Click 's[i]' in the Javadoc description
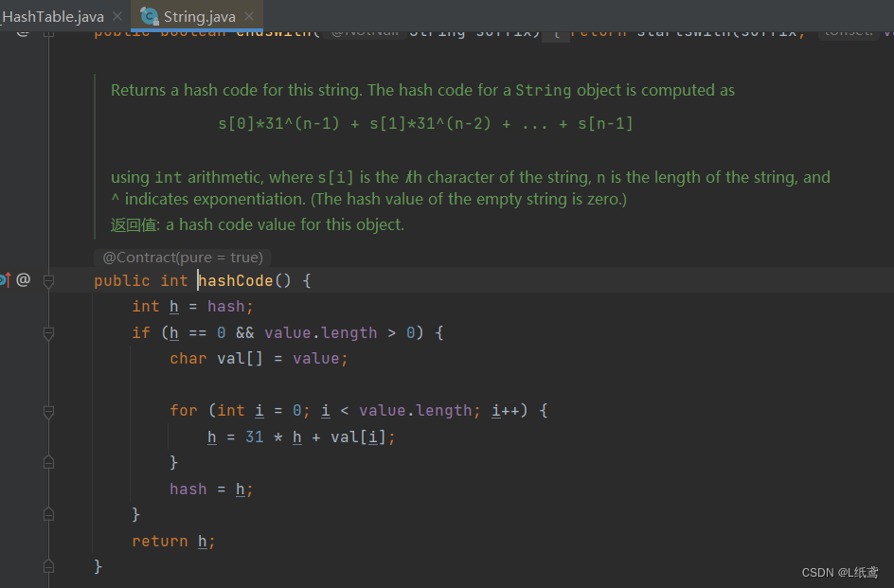The image size is (894, 588). (x=336, y=177)
